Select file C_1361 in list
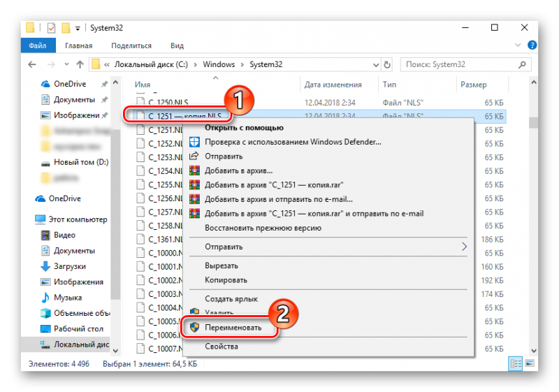 click(x=166, y=240)
